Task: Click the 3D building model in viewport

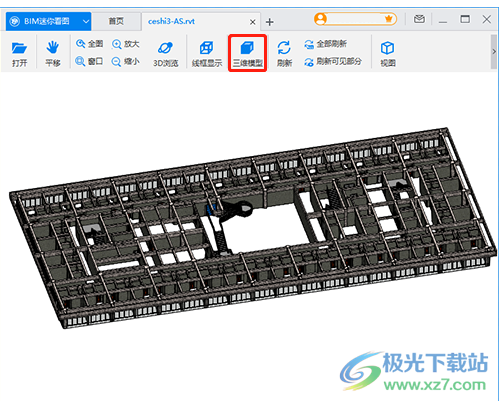Action: point(253,228)
